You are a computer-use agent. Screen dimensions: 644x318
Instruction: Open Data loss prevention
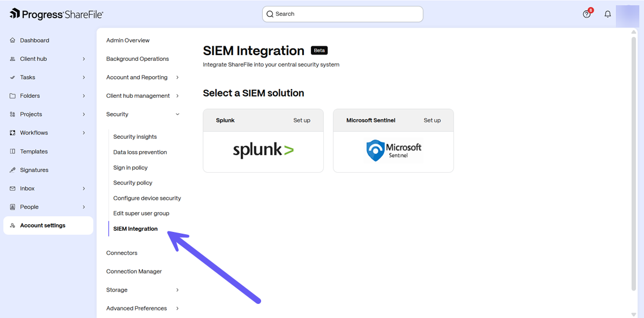(x=140, y=152)
